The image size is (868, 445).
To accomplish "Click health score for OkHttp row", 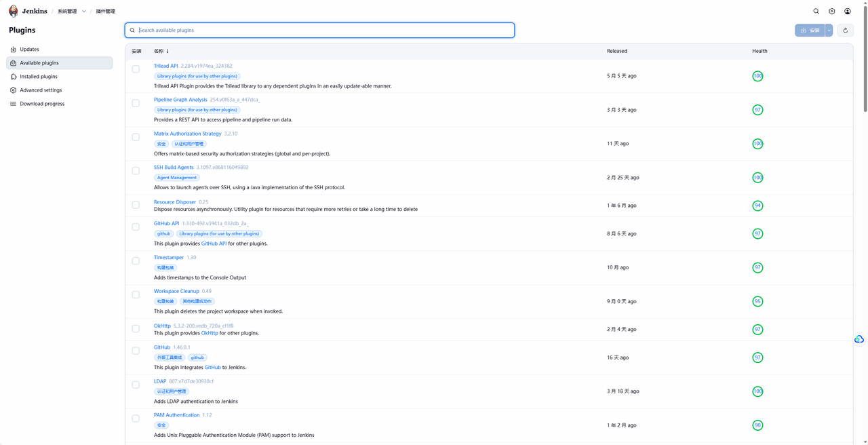I will coord(757,329).
